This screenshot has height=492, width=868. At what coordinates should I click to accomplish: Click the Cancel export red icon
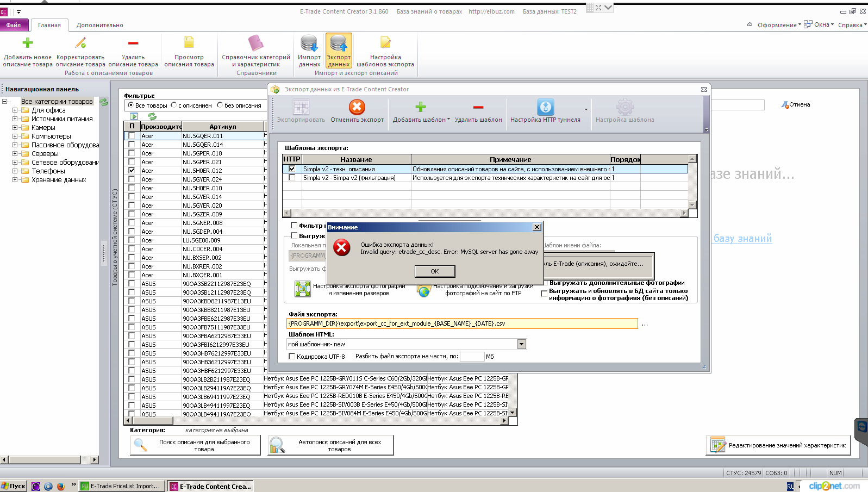click(x=357, y=107)
